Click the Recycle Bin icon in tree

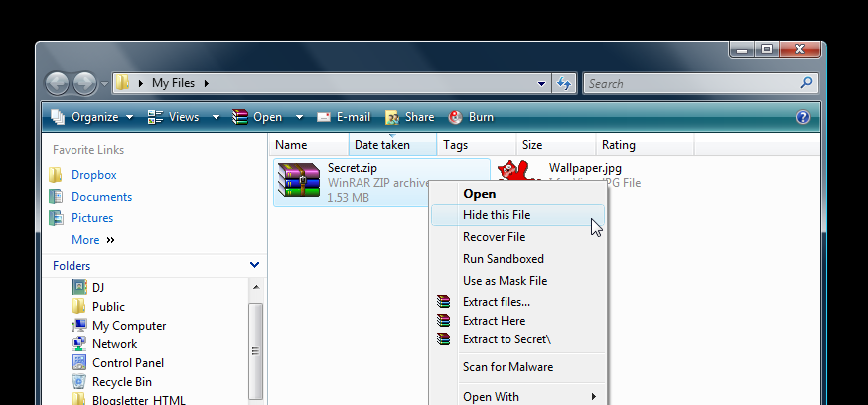coord(79,382)
